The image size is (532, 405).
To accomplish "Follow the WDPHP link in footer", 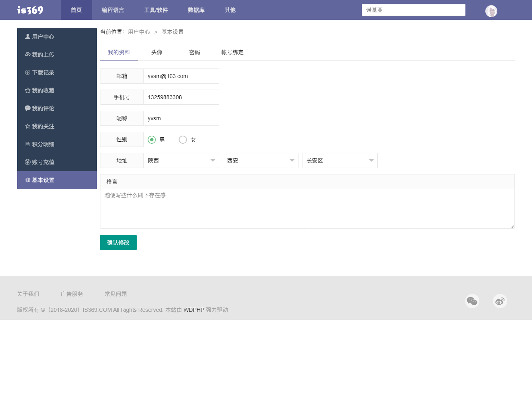I will click(x=194, y=310).
